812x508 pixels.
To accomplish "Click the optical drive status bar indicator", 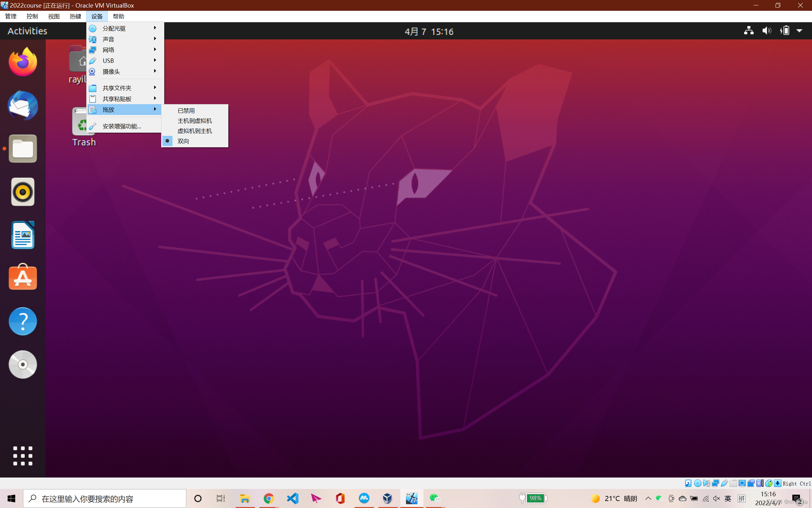I will point(697,484).
